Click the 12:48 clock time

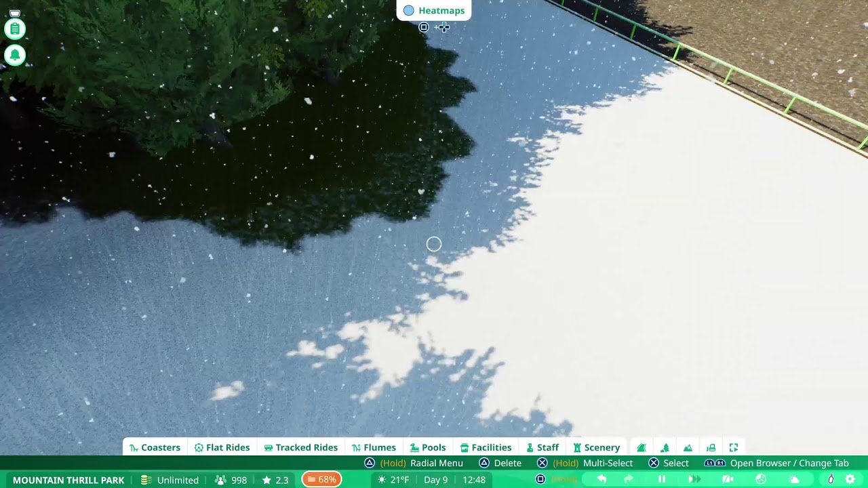(474, 480)
